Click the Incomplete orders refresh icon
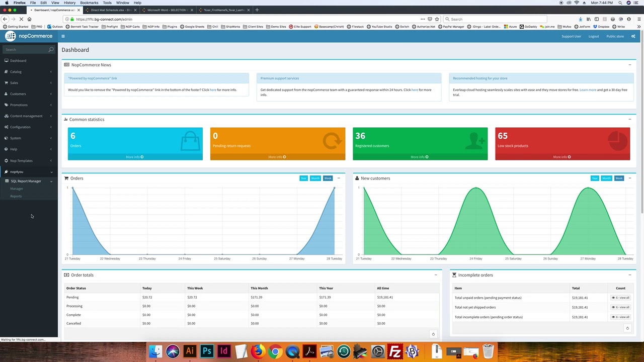644x362 pixels. [627, 328]
